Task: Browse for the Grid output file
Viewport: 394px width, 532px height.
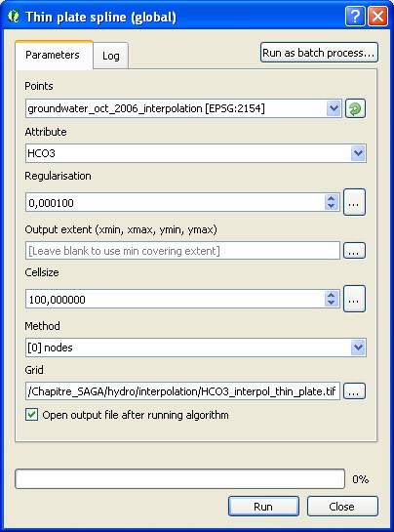Action: point(354,391)
